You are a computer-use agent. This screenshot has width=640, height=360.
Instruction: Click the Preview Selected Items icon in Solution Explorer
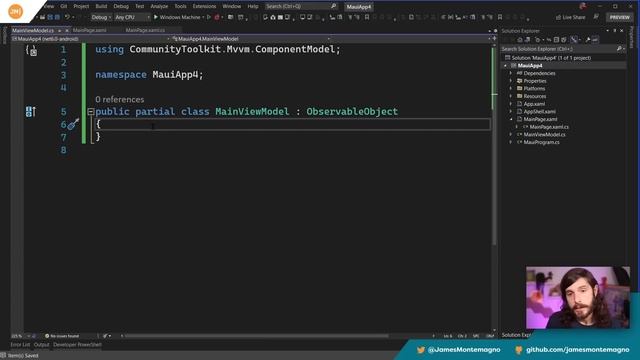595,40
